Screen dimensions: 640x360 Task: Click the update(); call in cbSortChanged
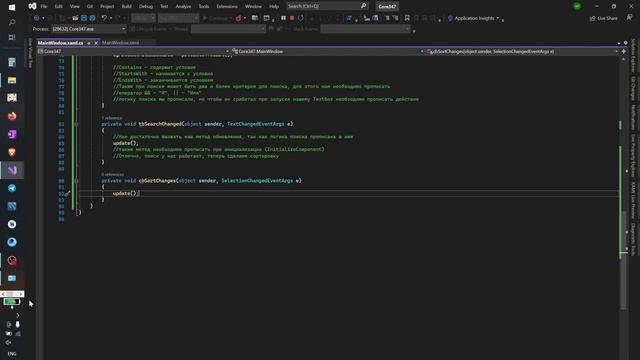tap(126, 193)
